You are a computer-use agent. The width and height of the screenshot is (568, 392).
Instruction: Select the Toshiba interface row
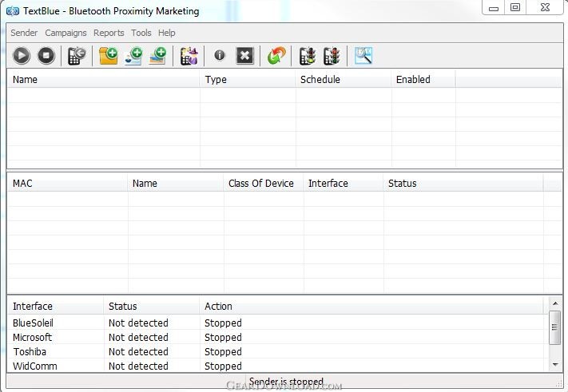[276, 352]
